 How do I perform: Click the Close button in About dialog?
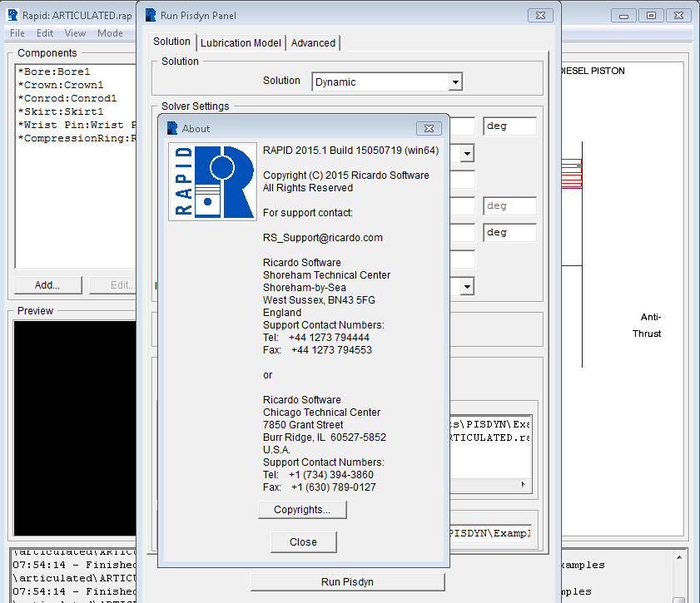tap(304, 542)
